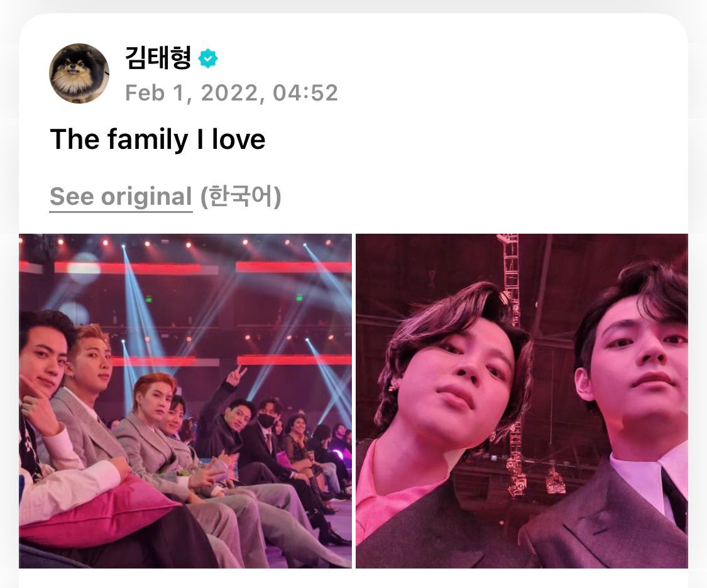This screenshot has height=588, width=707.
Task: Click the See original translation link
Action: pos(121,197)
